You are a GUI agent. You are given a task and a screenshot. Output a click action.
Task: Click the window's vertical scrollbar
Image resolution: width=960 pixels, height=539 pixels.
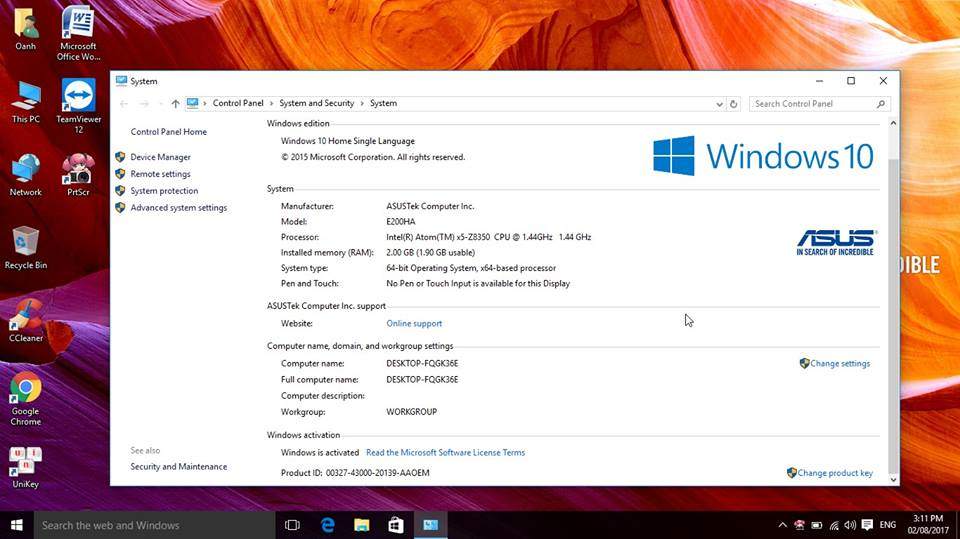893,300
